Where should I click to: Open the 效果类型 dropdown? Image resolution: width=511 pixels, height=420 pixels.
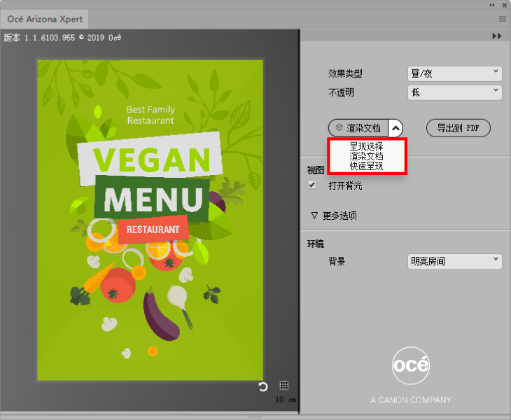pos(455,73)
